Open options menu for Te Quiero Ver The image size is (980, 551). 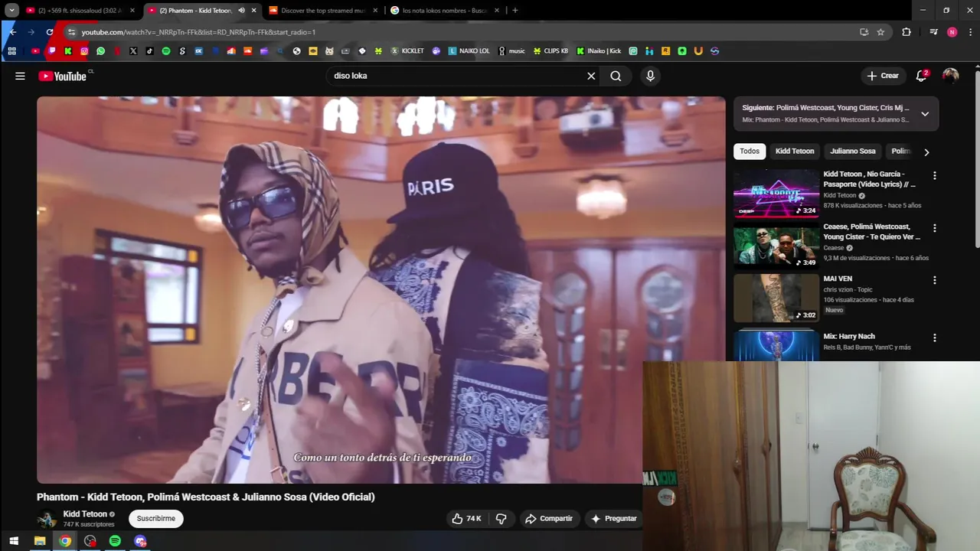[x=934, y=228]
